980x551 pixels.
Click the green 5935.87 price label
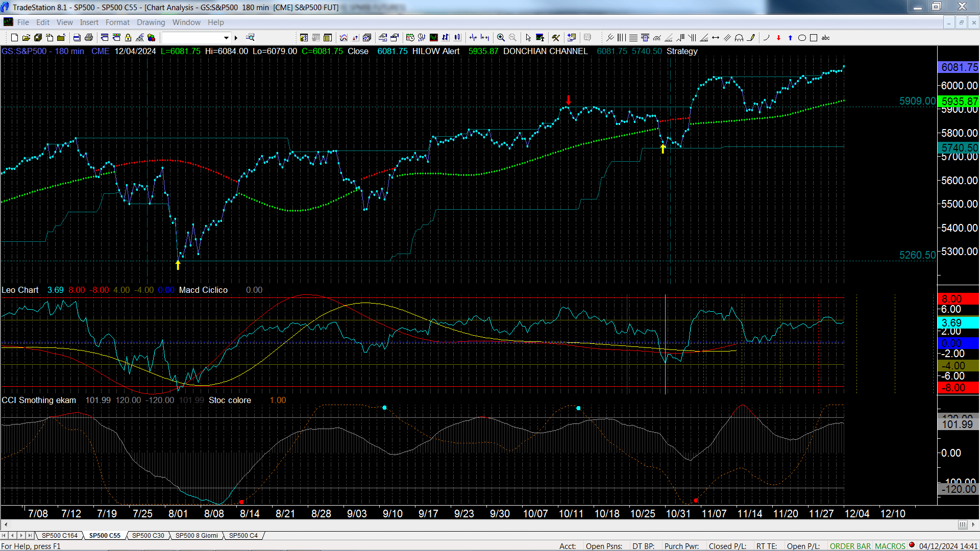tap(959, 101)
